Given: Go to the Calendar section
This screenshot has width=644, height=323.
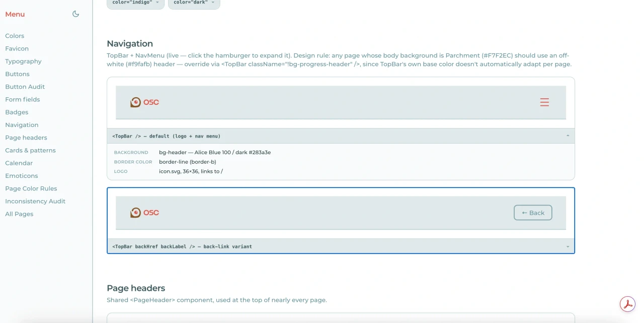Looking at the screenshot, I should (x=19, y=163).
